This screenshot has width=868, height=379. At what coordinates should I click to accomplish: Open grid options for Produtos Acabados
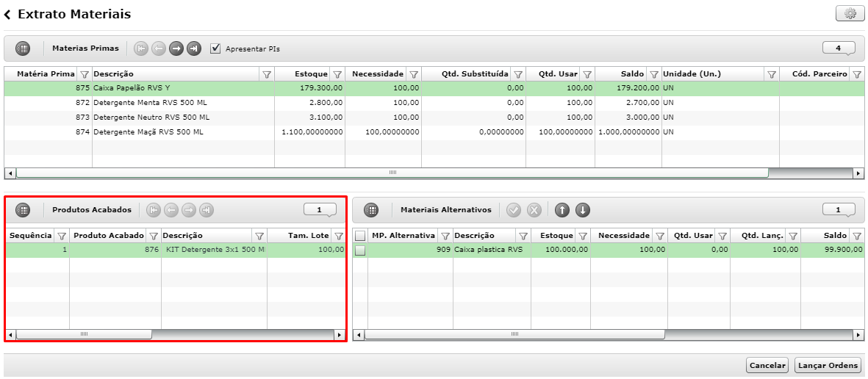[x=23, y=209]
